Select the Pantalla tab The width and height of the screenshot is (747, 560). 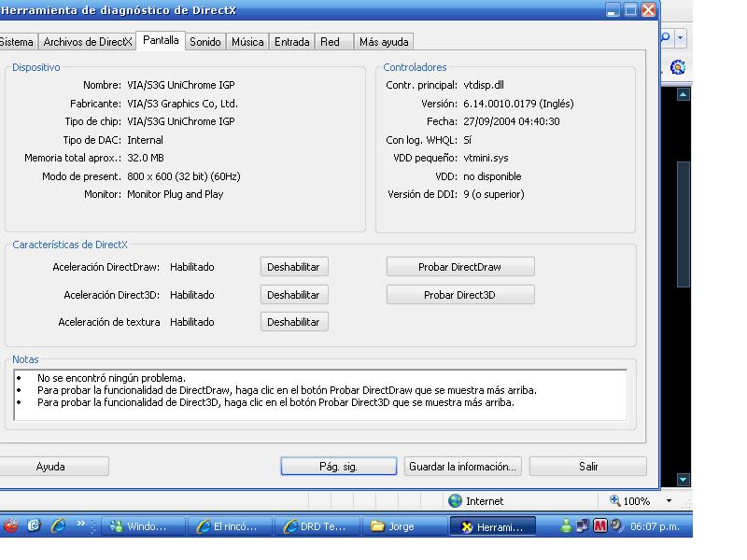click(x=161, y=40)
